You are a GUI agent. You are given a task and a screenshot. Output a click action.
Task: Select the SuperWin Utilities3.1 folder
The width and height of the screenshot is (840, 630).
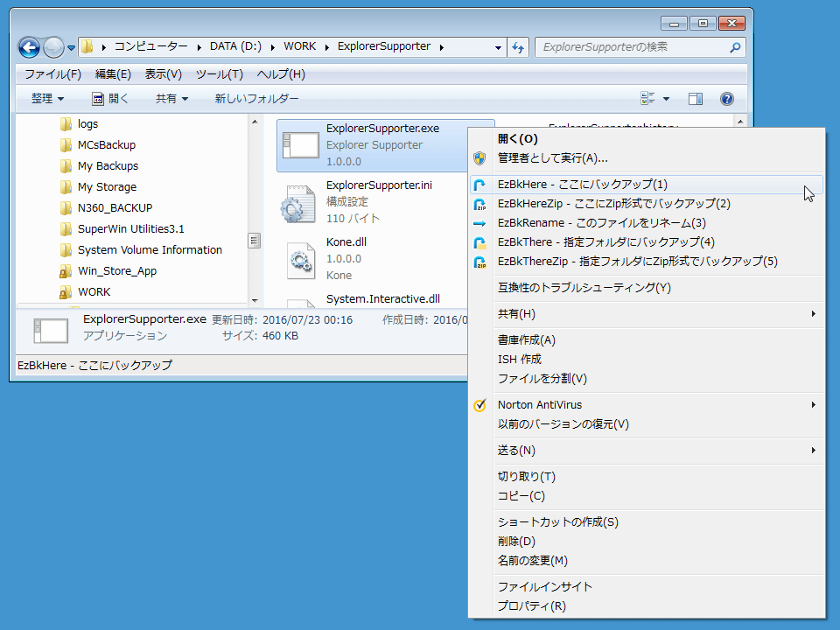(x=130, y=228)
